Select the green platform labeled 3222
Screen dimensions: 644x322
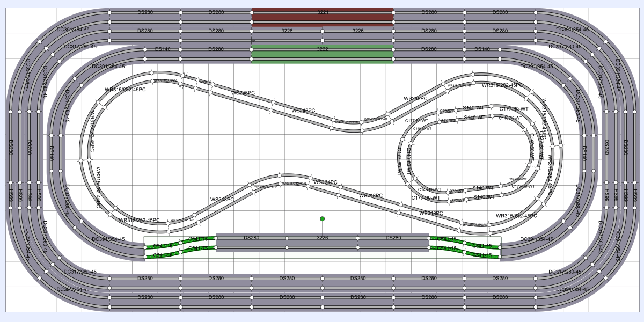point(323,54)
